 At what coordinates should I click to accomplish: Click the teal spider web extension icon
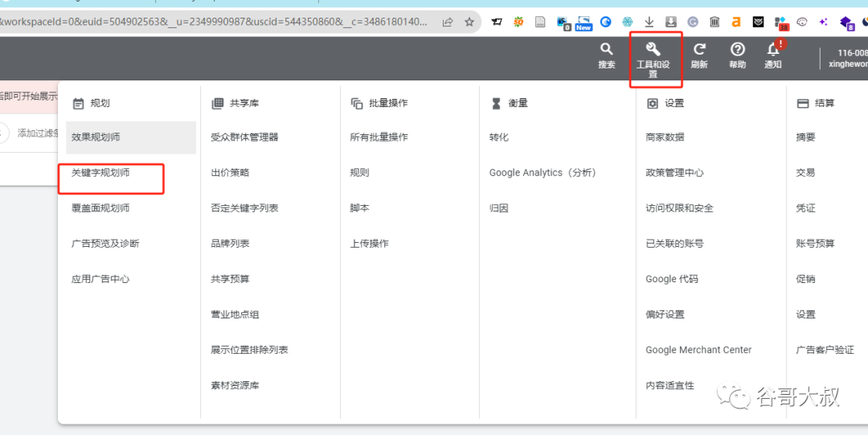click(627, 23)
